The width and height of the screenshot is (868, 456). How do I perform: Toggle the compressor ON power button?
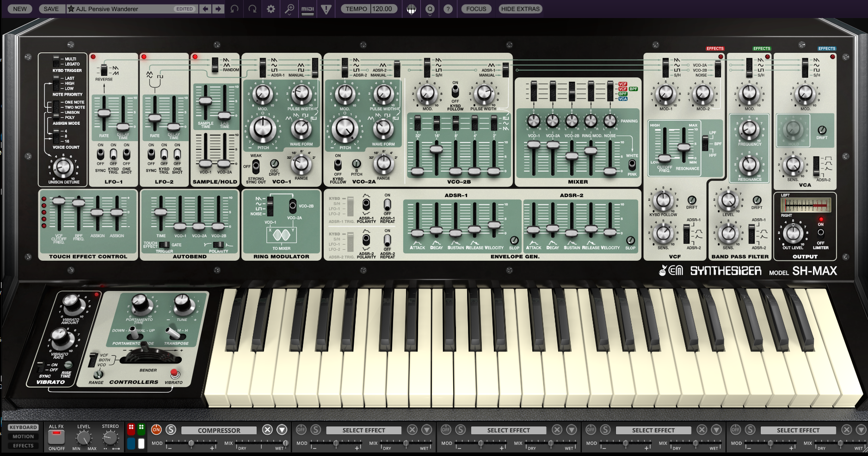coord(156,430)
